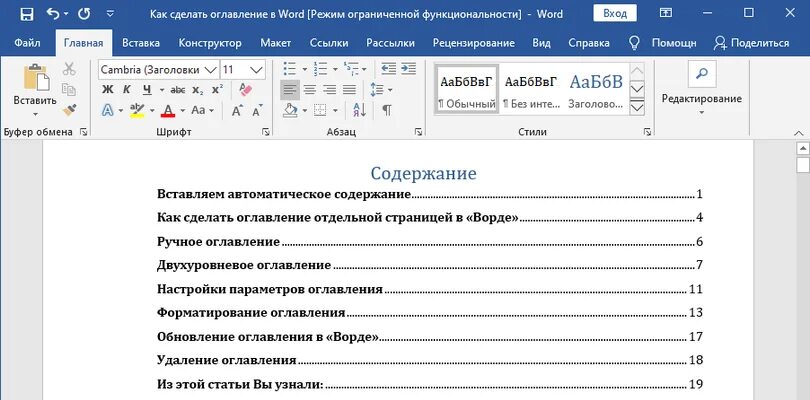Toggle subscript formatting
810x400 pixels.
(198, 90)
